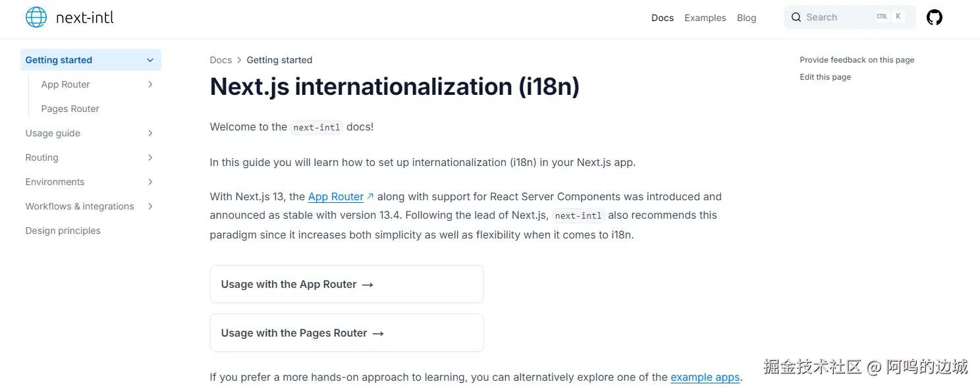This screenshot has width=980, height=388.
Task: Open the Blog navigation item
Action: 746,18
